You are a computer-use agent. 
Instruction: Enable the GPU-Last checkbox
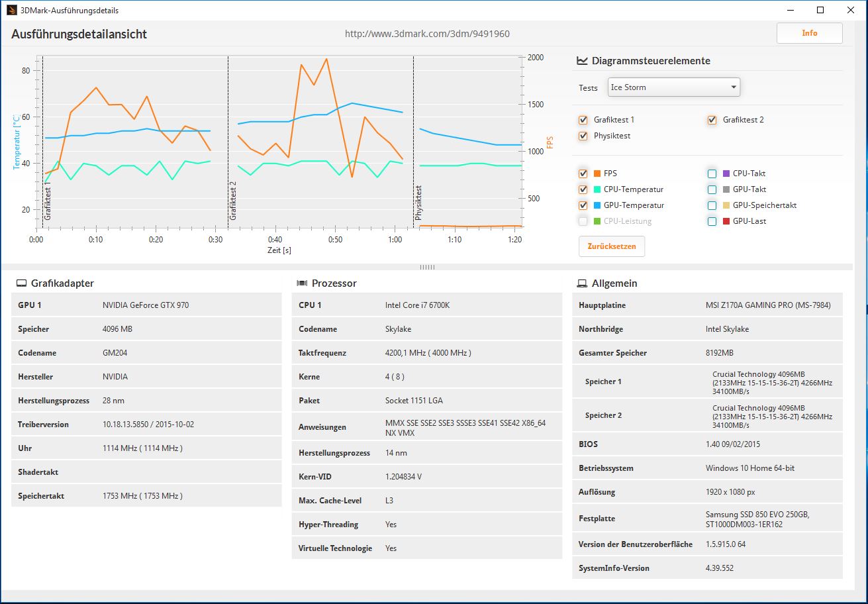click(712, 221)
